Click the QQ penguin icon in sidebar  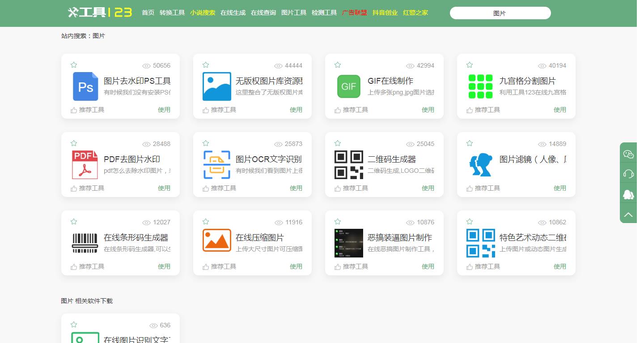[628, 194]
